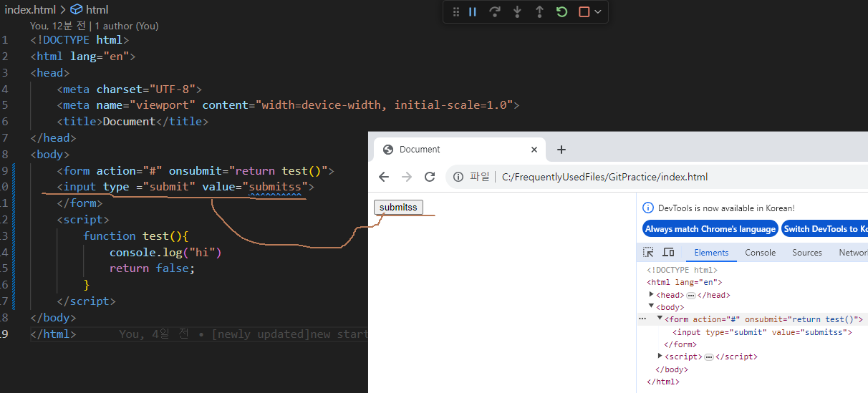Open the form row actions ellipsis
This screenshot has width=868, height=393.
[x=642, y=319]
